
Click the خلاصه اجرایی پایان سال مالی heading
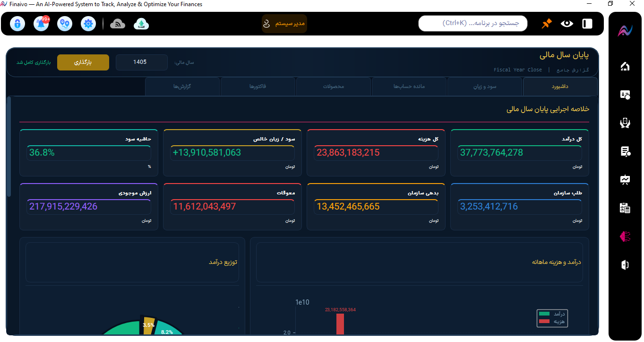[548, 109]
